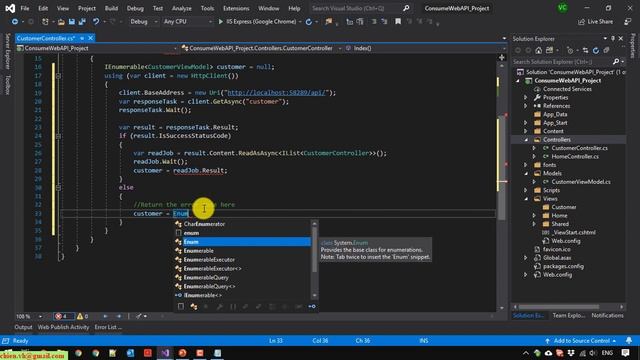Open the Extensions menu
The image size is (640, 360).
pos(236,8)
